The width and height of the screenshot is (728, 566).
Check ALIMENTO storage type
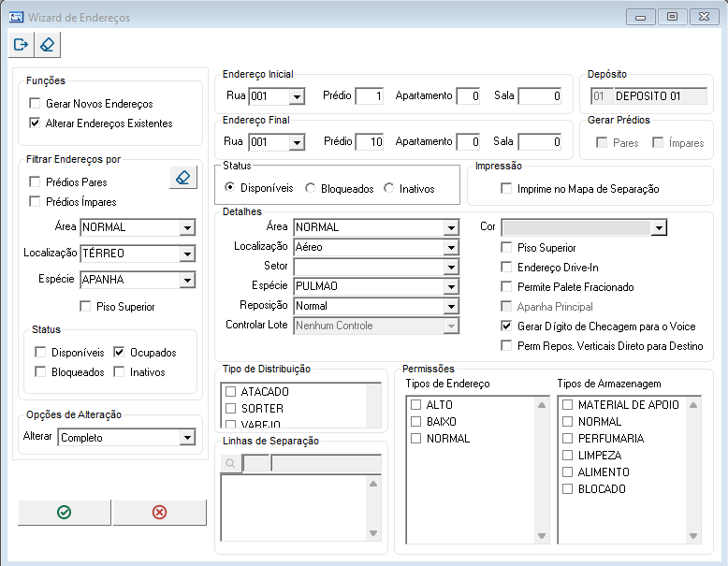click(x=567, y=472)
